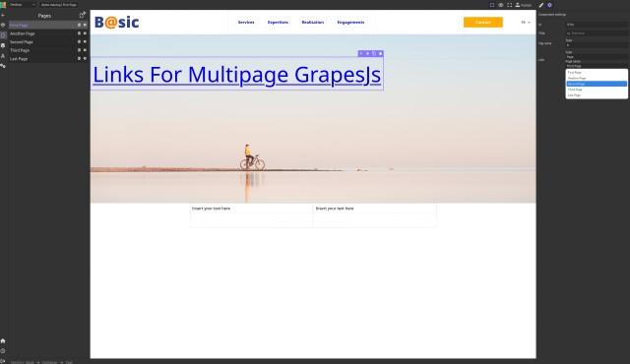Click the home icon in left sidebar

click(3, 340)
